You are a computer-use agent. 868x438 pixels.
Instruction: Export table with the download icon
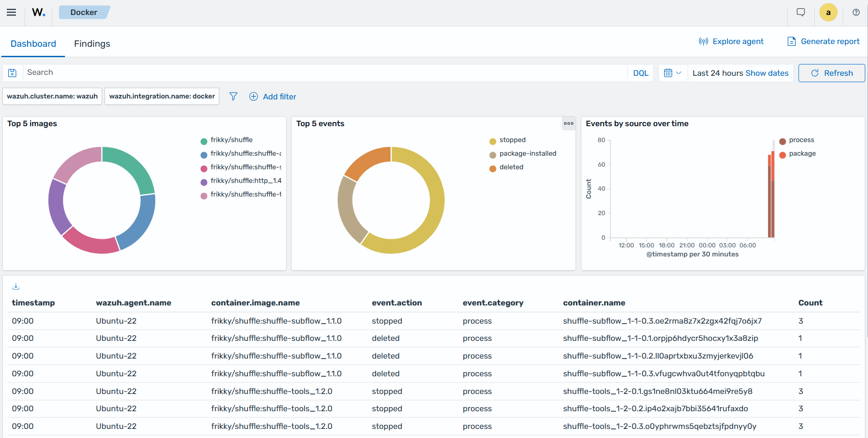pos(16,286)
